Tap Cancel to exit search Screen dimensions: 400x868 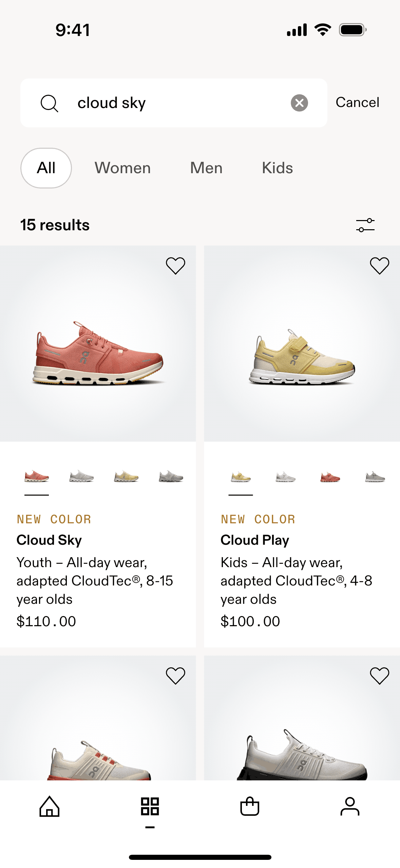pyautogui.click(x=357, y=103)
